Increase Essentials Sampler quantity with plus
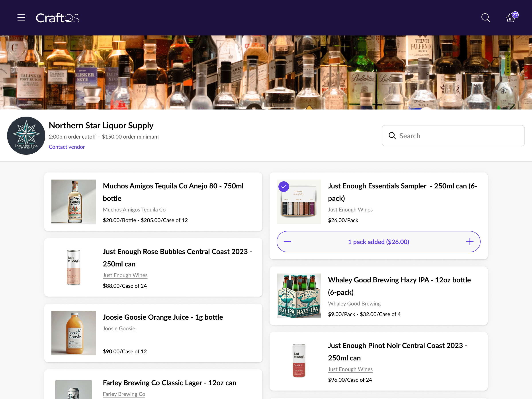 tap(469, 242)
